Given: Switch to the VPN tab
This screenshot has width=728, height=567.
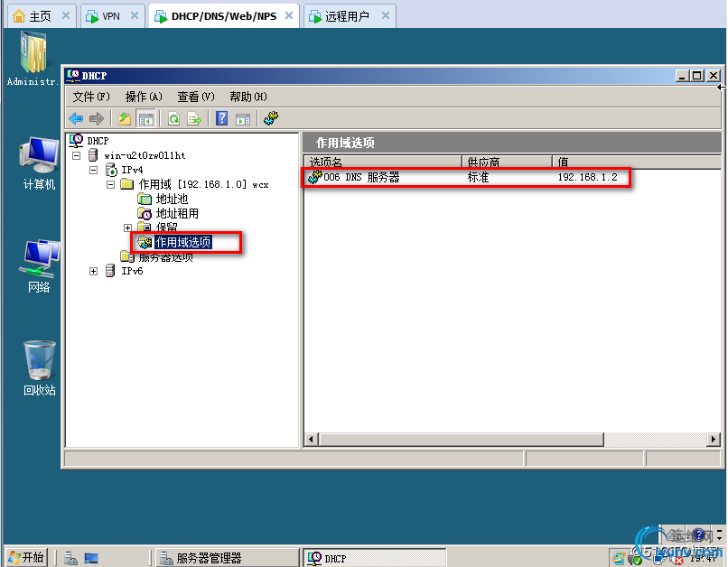Looking at the screenshot, I should [x=111, y=17].
